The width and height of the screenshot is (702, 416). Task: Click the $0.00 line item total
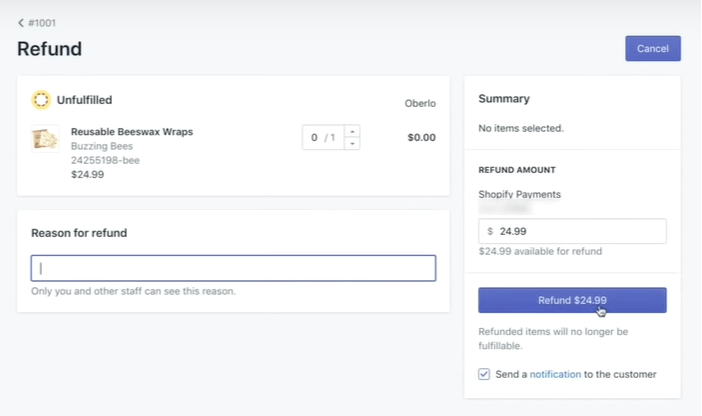tap(421, 138)
